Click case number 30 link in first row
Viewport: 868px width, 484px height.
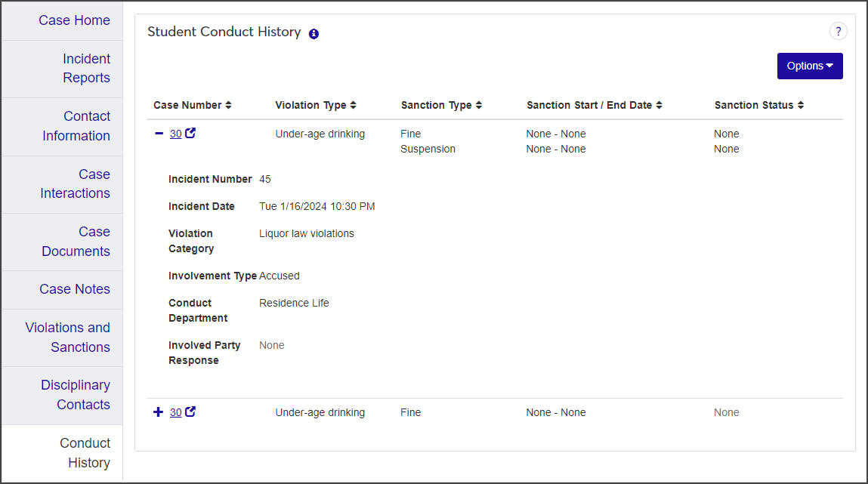coord(175,134)
